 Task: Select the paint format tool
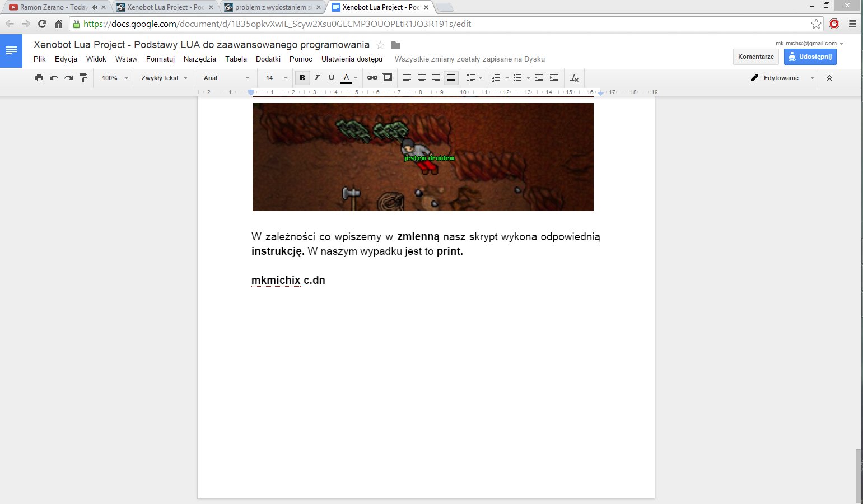83,78
